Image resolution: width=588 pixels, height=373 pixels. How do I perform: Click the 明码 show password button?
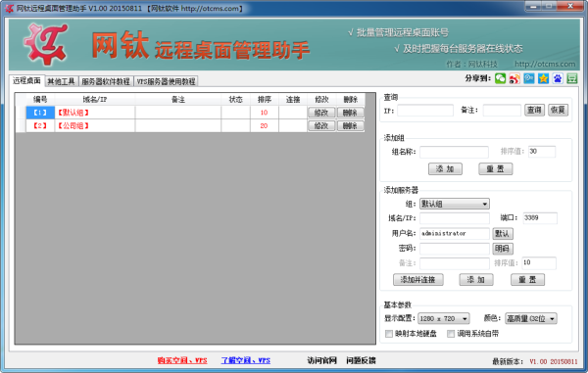503,249
